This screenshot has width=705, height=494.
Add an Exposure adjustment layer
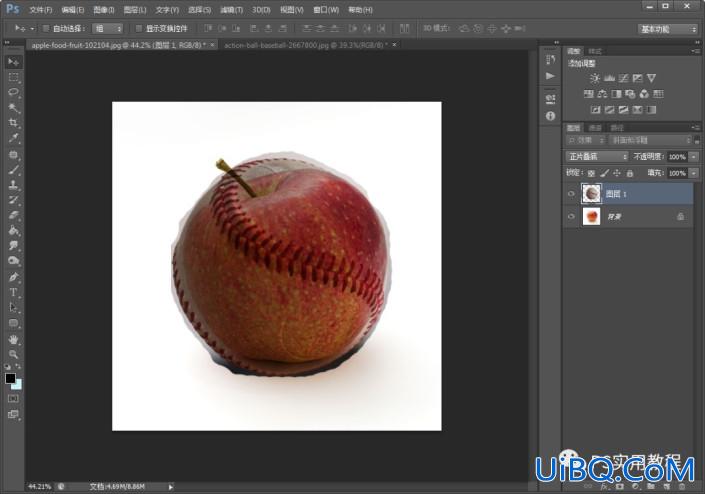(637, 79)
